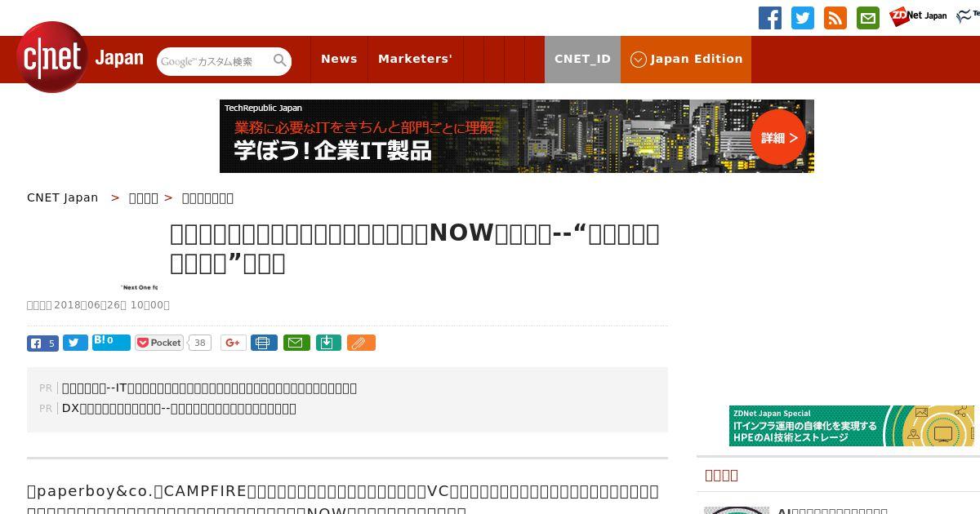Expand the Japan Edition dropdown
This screenshot has height=514, width=980.
[x=686, y=59]
